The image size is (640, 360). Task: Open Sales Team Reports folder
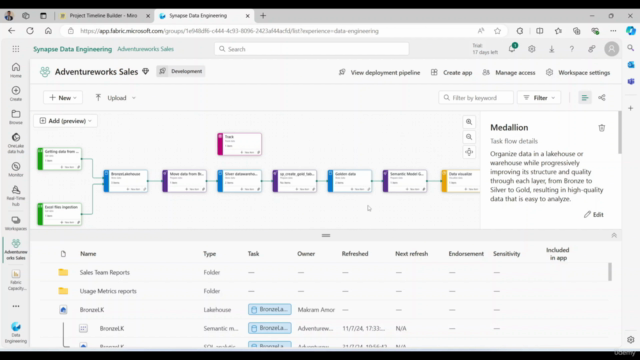[x=104, y=272]
